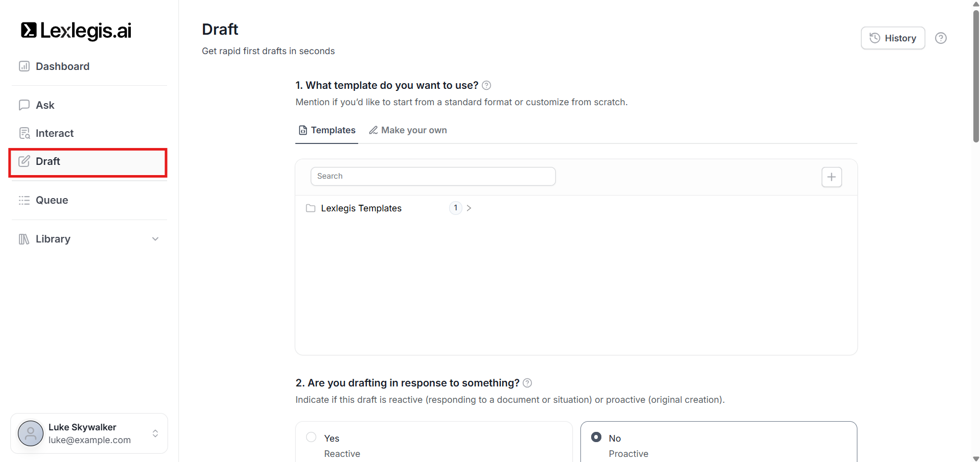Viewport: 980px width, 462px height.
Task: Click the Lexlegis.ai logo
Action: (76, 31)
